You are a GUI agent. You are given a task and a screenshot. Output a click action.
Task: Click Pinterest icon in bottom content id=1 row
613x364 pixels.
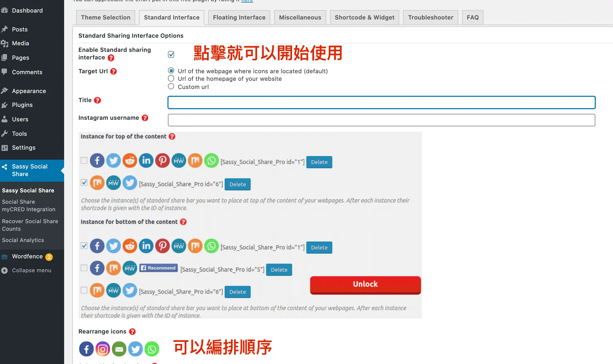tap(163, 246)
